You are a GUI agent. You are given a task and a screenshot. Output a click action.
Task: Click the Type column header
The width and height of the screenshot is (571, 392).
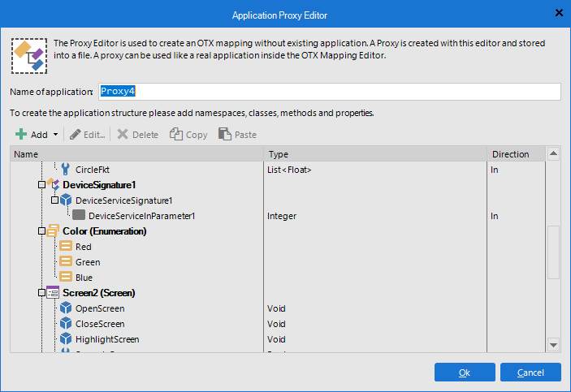click(375, 154)
